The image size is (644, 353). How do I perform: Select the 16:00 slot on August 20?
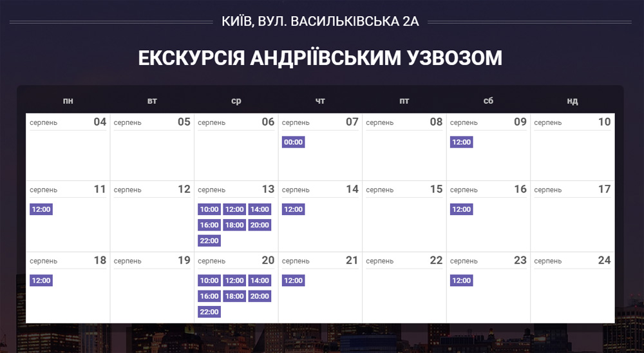tap(209, 296)
